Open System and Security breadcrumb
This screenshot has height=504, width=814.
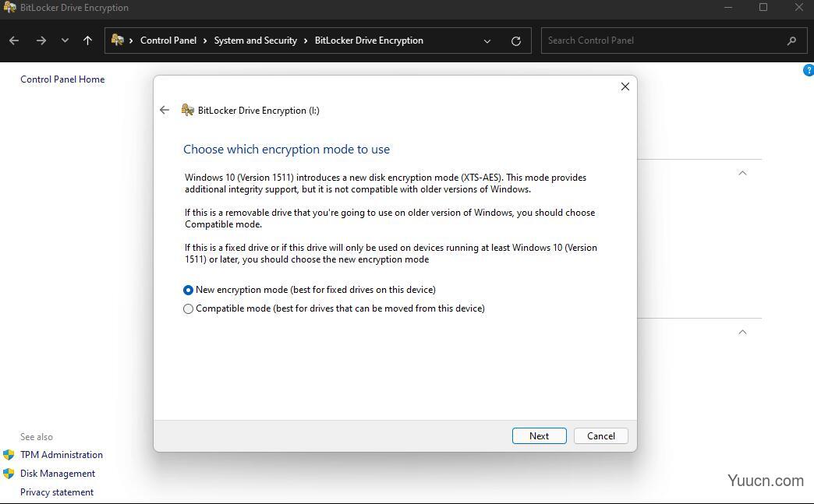pos(256,41)
